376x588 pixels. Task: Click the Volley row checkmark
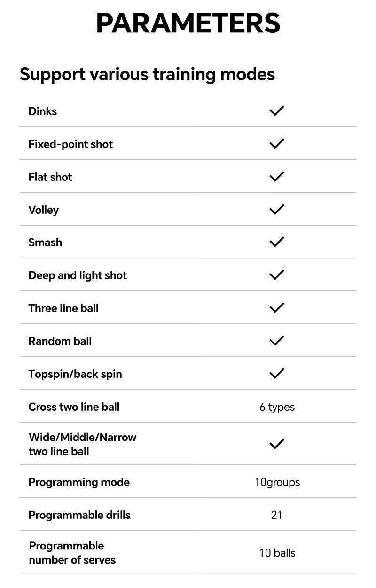(277, 209)
